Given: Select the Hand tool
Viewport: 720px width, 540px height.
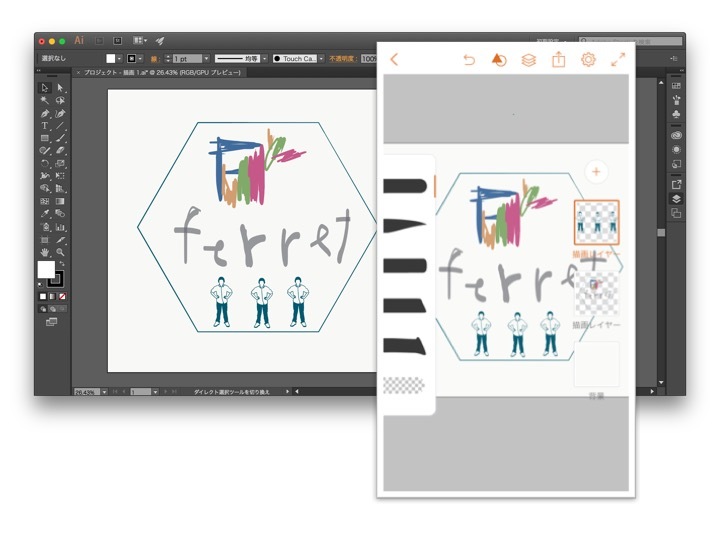Looking at the screenshot, I should [45, 252].
